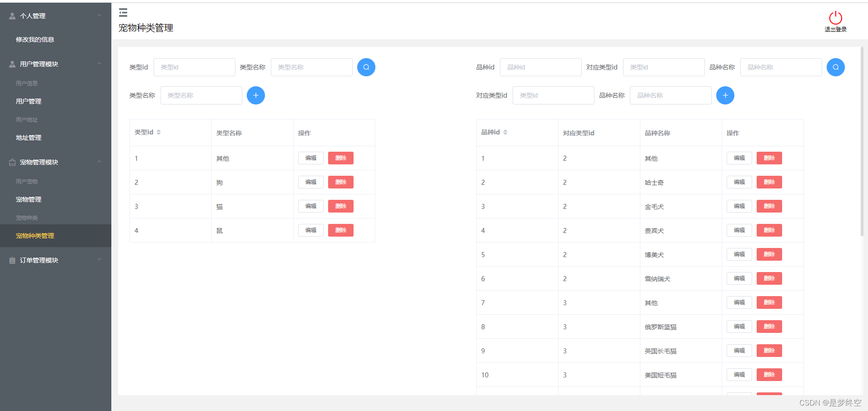Toggle the sidebar collapse hamburger icon
Viewport: 868px width, 411px height.
(x=123, y=13)
